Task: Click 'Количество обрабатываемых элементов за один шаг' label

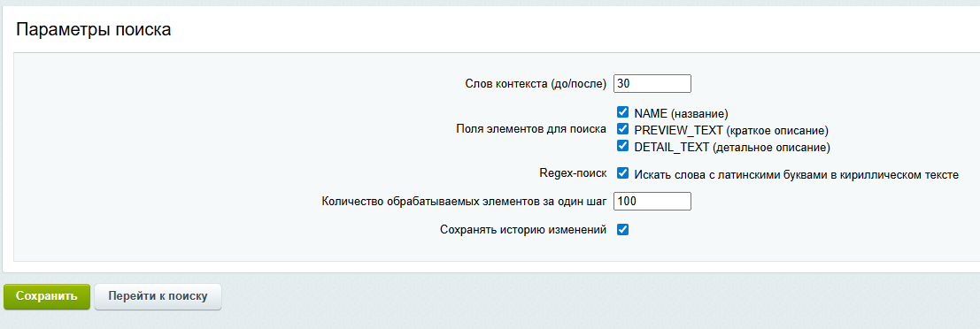Action: point(465,201)
